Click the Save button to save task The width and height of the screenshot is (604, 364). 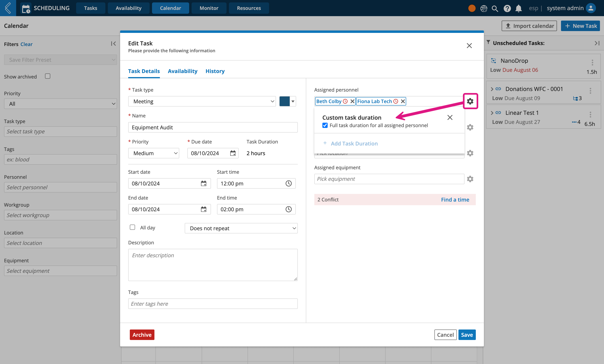(x=466, y=335)
